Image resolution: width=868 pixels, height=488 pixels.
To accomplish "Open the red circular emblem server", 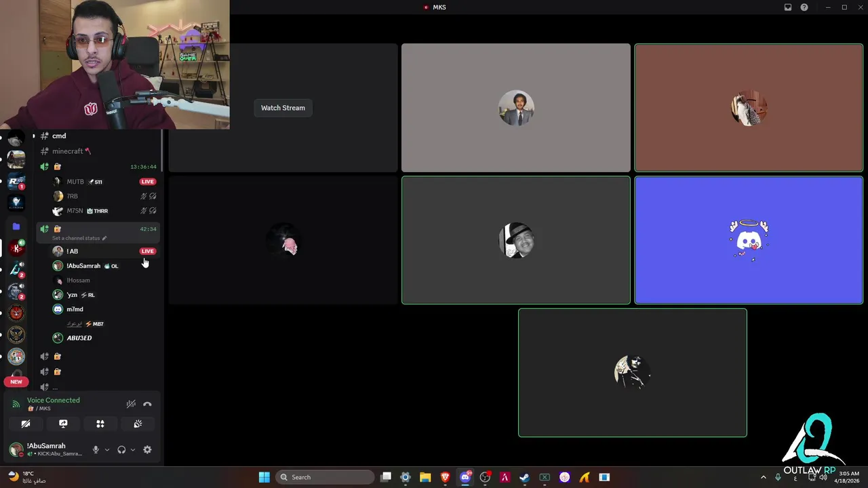I will 16,312.
